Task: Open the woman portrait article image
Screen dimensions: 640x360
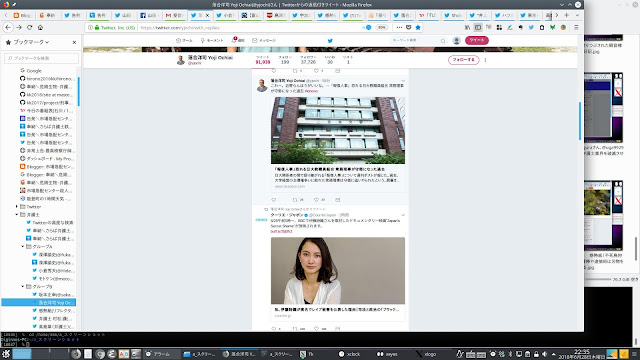Action: (x=338, y=271)
